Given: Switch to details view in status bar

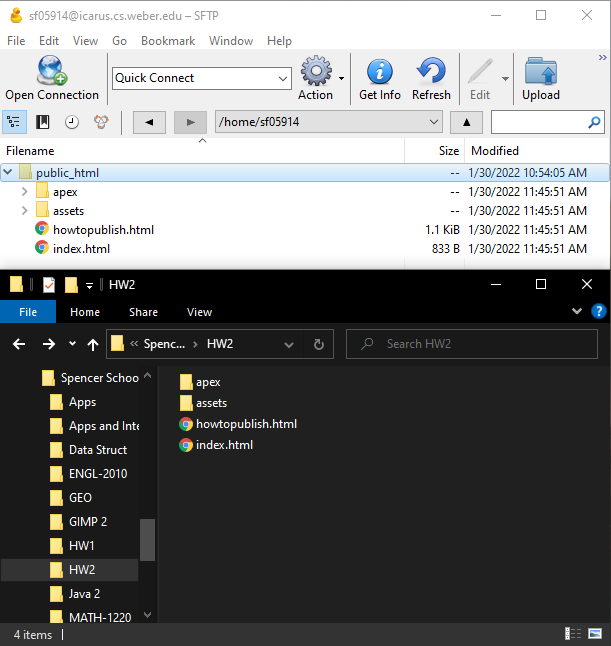Looking at the screenshot, I should coord(573,634).
